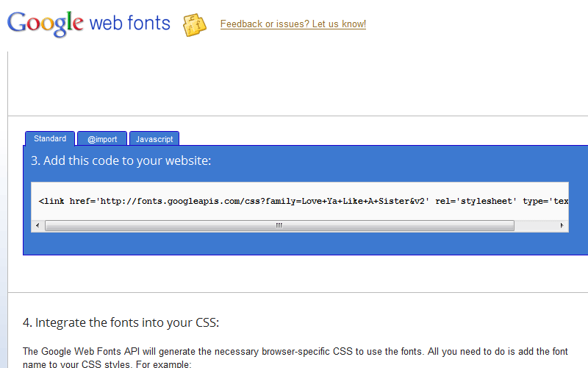Click the 'Add this code to your website' heading
The width and height of the screenshot is (588, 368).
121,160
